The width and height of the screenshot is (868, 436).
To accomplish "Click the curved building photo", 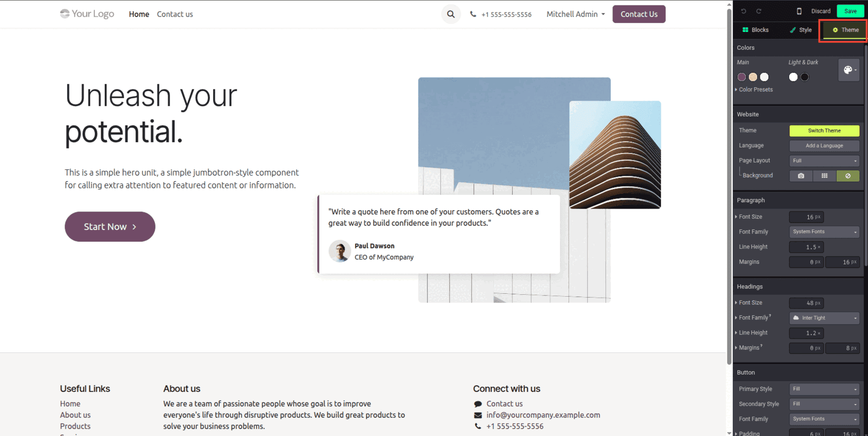I will (x=615, y=155).
